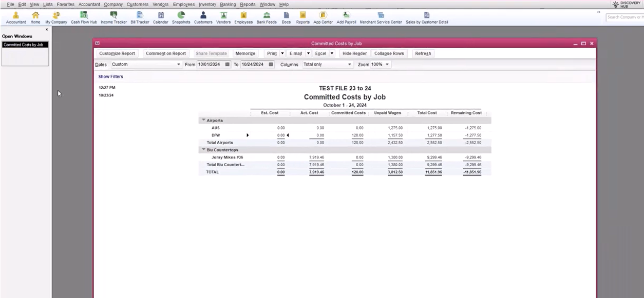The image size is (644, 298).
Task: Open the Reports menu
Action: pos(248,4)
